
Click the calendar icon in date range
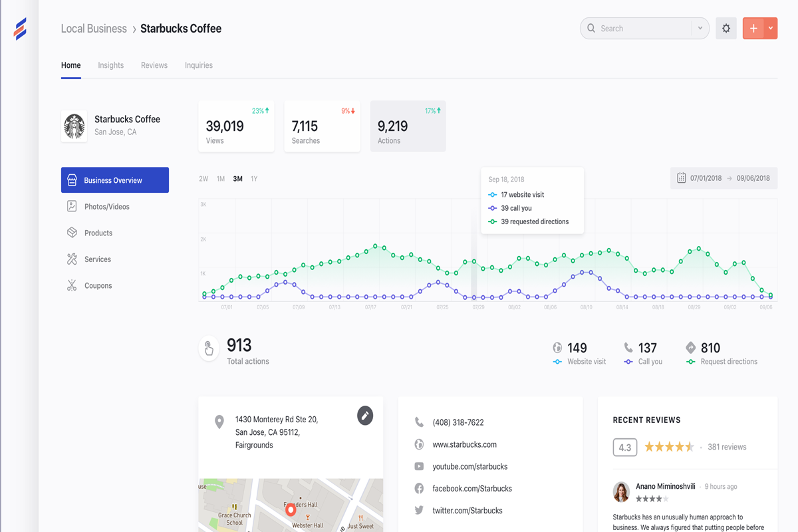(682, 178)
